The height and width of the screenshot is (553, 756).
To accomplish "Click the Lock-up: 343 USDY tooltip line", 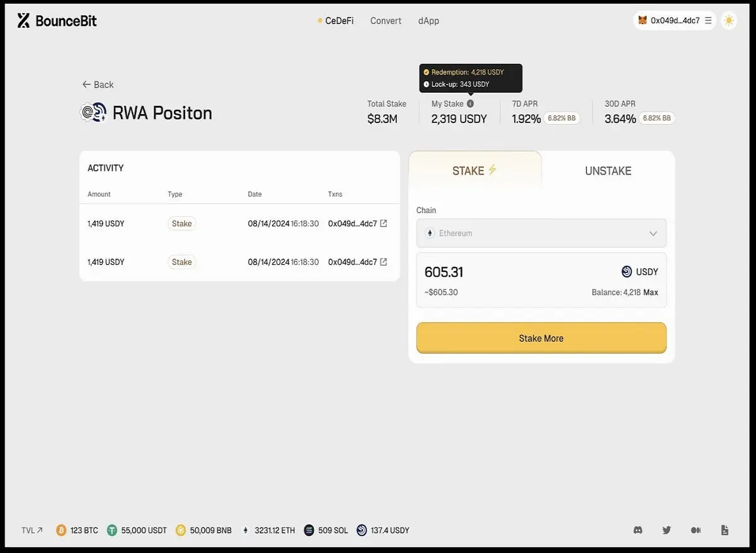I will pos(456,84).
